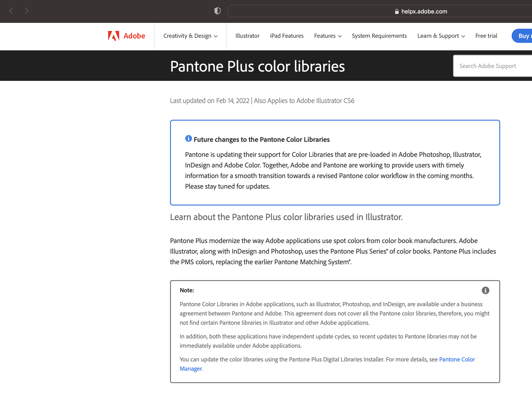This screenshot has height=399, width=532.
Task: Click Learn about the Pantone Plus subtitle
Action: tap(286, 217)
